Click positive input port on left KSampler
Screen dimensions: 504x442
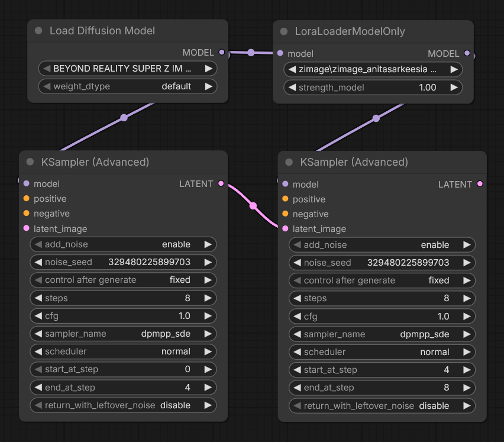pos(27,198)
